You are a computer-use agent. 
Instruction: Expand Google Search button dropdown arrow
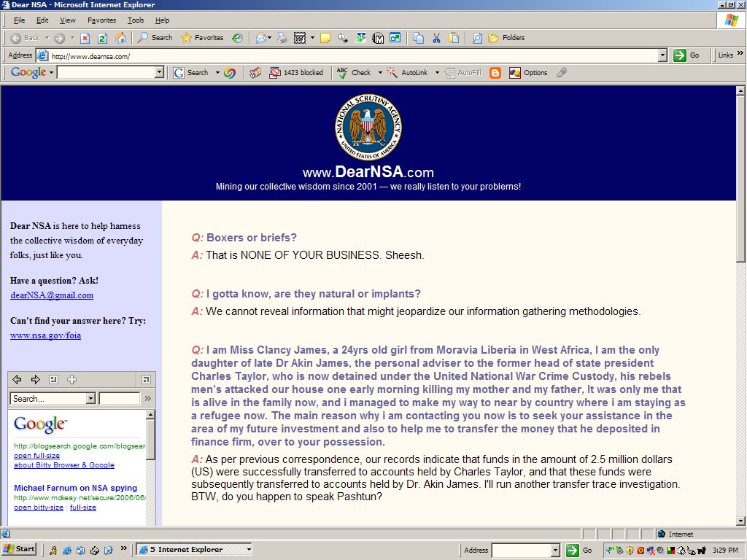217,72
